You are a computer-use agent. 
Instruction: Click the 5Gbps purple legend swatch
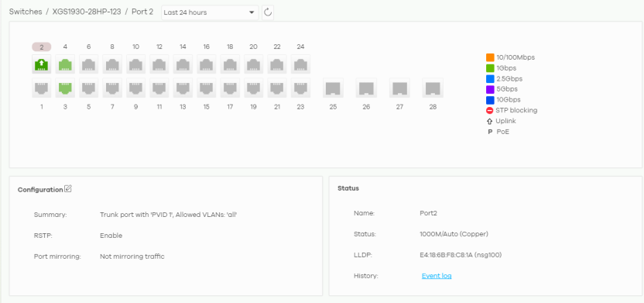pyautogui.click(x=489, y=89)
